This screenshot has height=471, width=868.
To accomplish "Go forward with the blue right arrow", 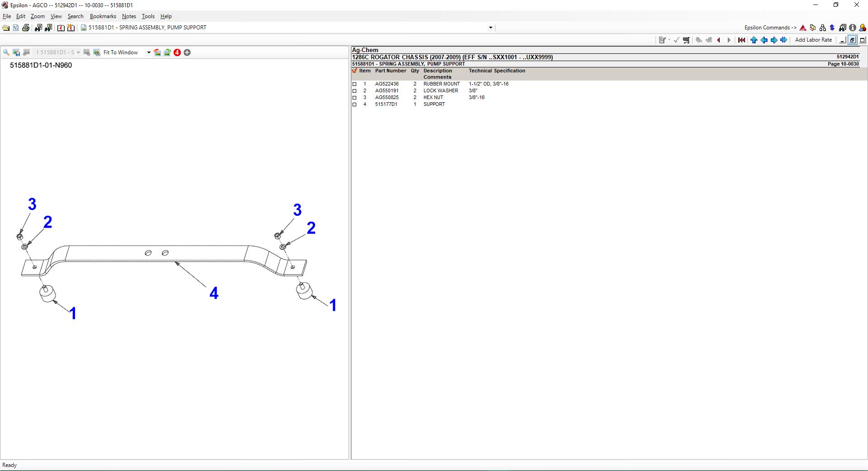I will click(x=774, y=40).
